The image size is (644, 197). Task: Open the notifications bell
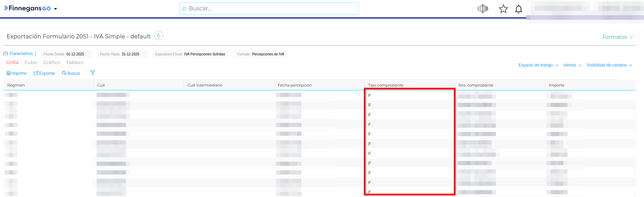518,9
